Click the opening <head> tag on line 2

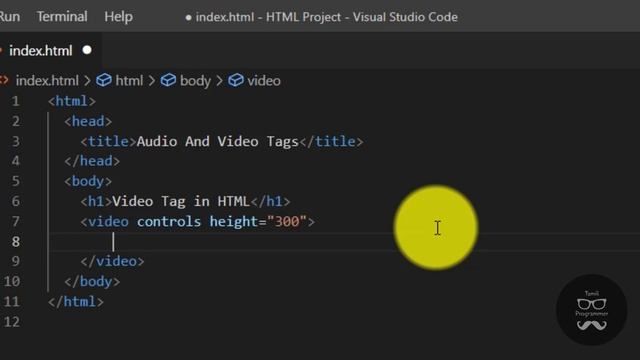pos(88,121)
